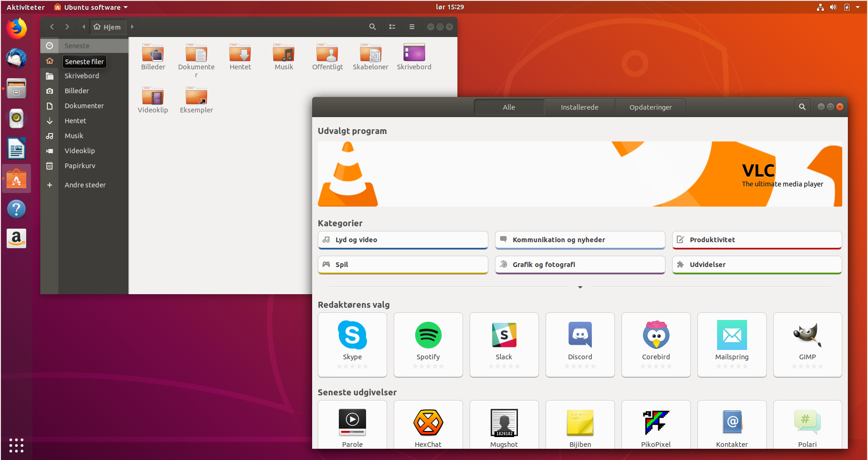Open the Slack app tile
Screen dimensions: 868x460
[x=504, y=345]
